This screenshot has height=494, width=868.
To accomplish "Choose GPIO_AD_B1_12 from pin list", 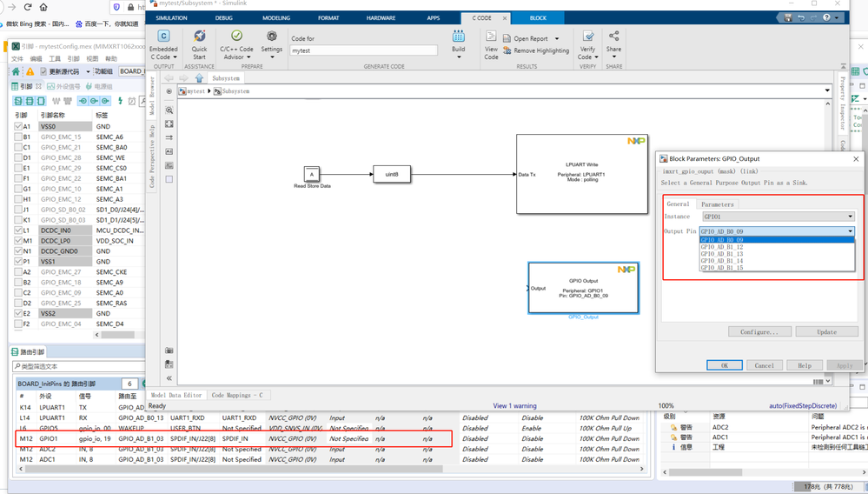I will (722, 247).
